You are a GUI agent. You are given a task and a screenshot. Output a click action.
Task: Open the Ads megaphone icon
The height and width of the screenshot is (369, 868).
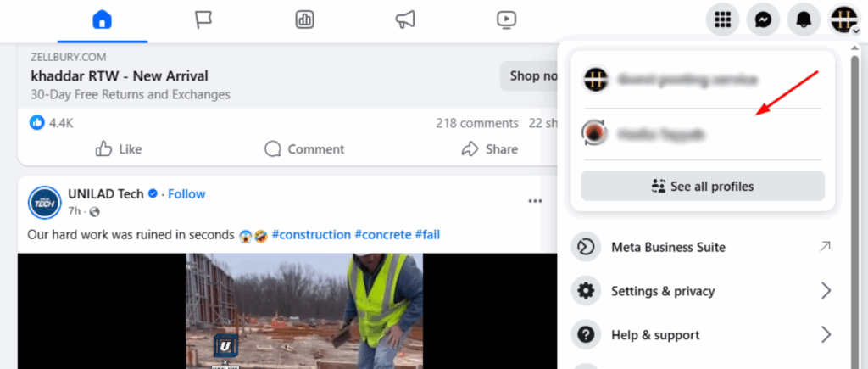[405, 20]
